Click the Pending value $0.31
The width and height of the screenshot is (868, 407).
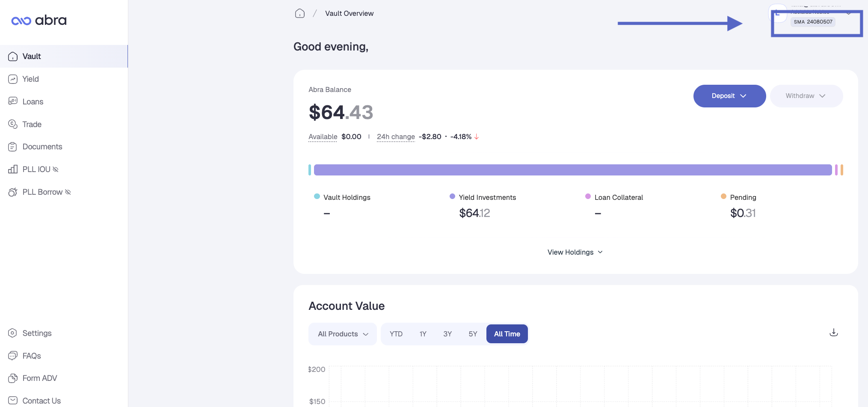743,213
